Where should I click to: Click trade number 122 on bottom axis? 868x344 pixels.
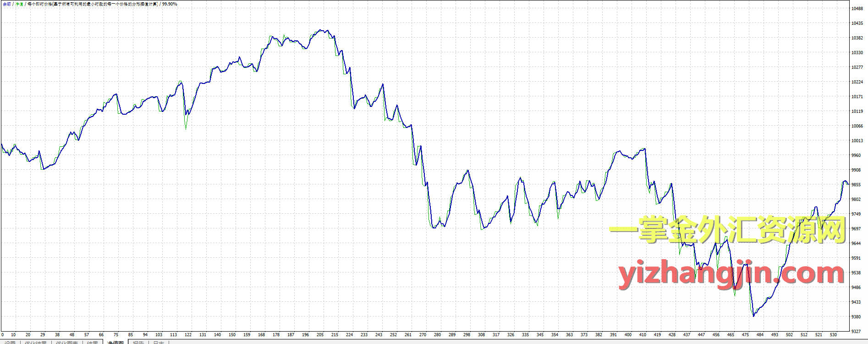point(188,335)
